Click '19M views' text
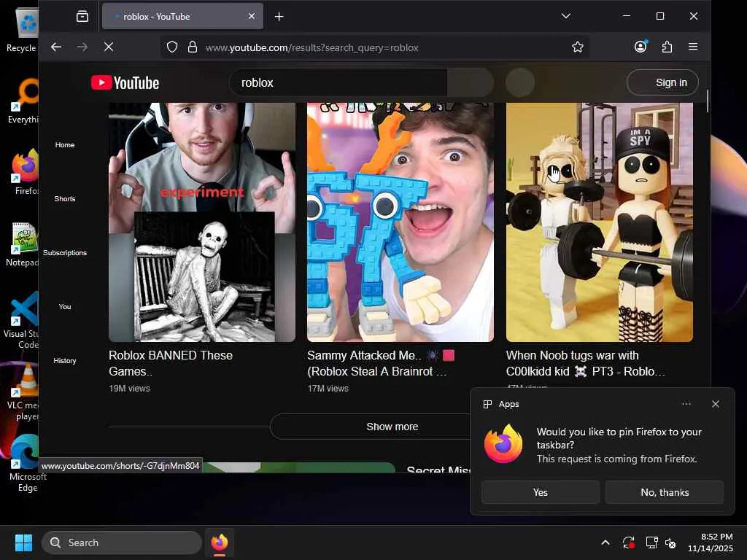The width and height of the screenshot is (747, 560). click(x=130, y=389)
